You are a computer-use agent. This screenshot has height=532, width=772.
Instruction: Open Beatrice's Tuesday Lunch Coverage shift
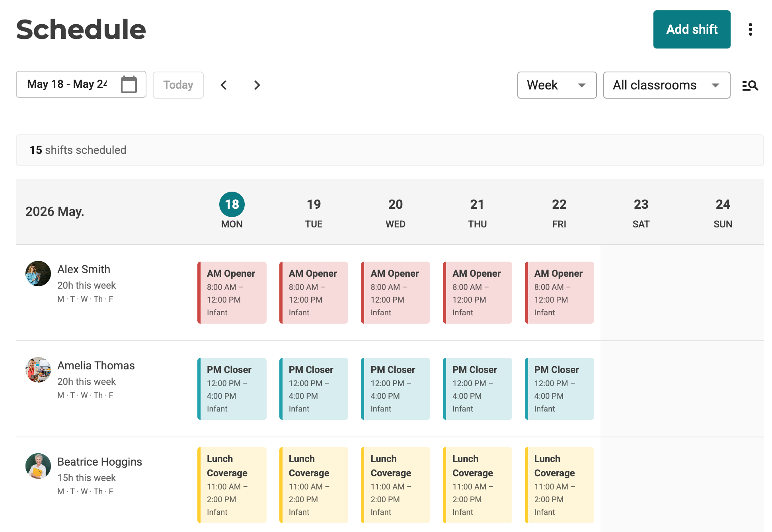point(314,485)
